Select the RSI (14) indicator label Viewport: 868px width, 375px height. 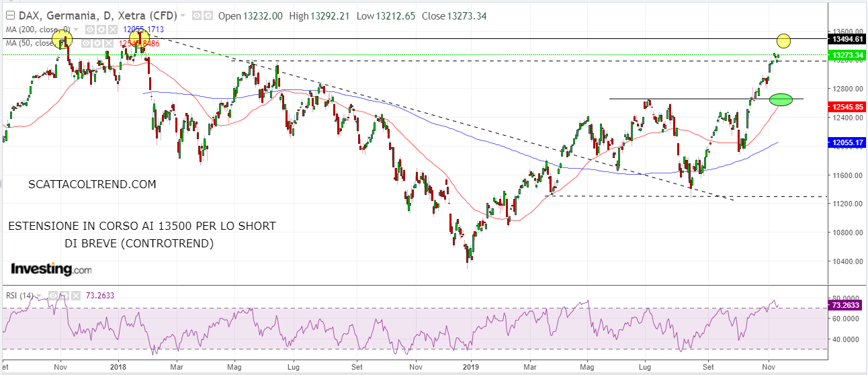pos(19,296)
